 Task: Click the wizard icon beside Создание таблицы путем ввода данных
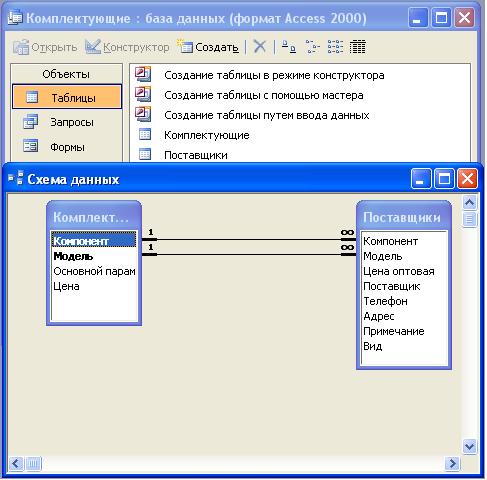pos(143,114)
